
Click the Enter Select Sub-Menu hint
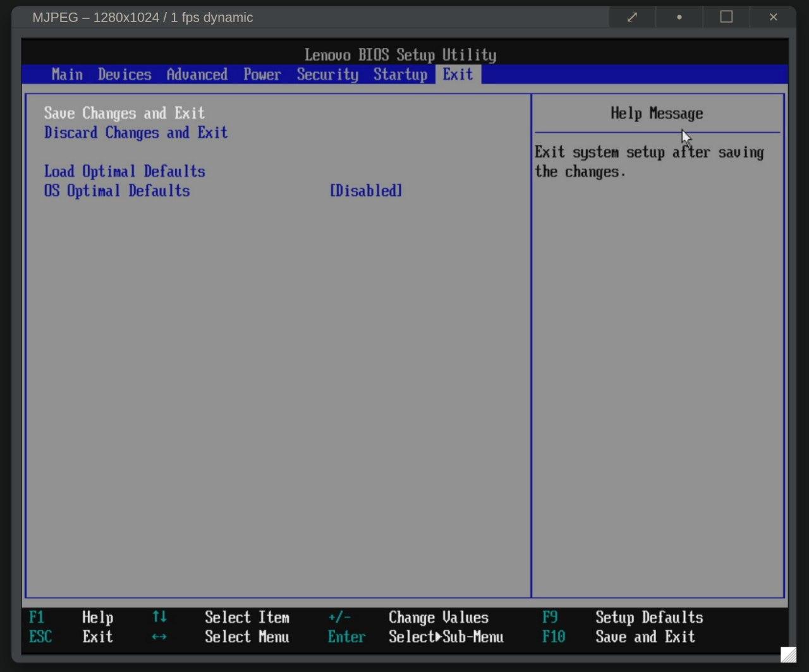coord(416,637)
